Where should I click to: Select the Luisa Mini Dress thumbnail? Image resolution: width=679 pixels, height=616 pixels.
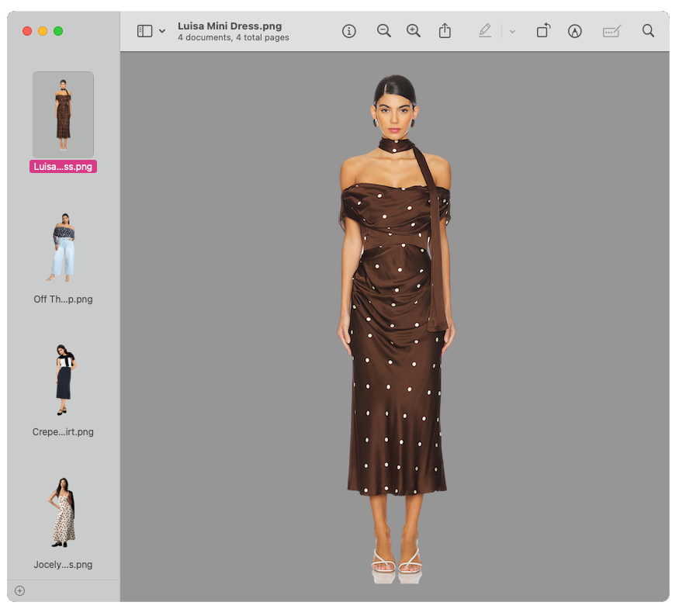click(63, 114)
